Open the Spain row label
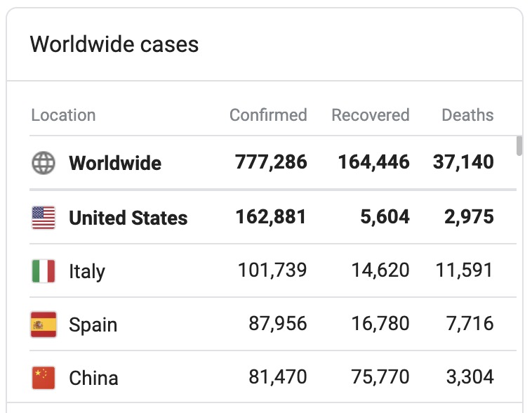This screenshot has height=413, width=532. 93,325
